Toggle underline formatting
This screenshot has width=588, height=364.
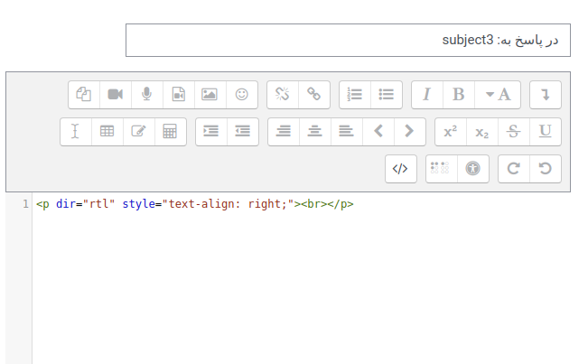[546, 132]
